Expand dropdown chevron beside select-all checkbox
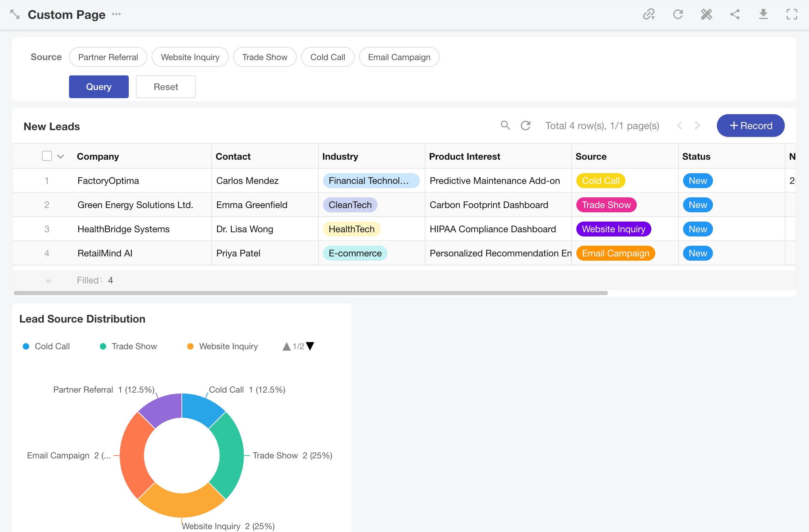Viewport: 809px width, 532px height. 60,156
